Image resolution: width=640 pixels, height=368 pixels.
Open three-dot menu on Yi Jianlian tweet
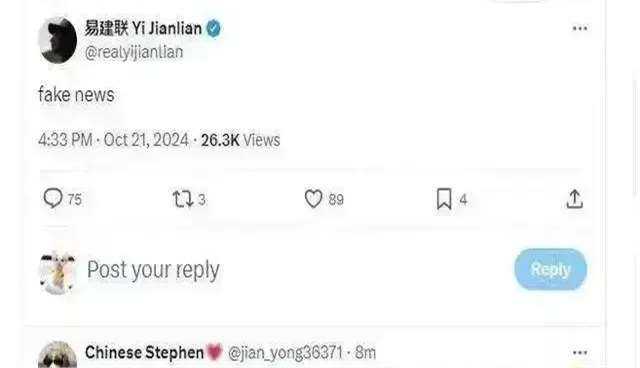point(580,28)
